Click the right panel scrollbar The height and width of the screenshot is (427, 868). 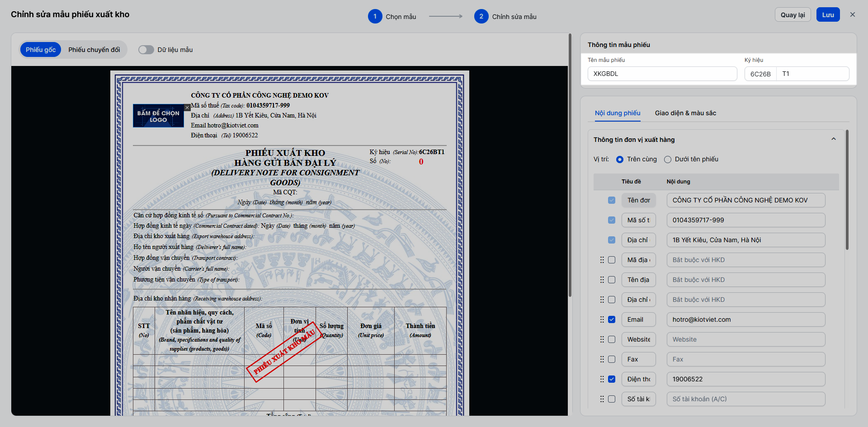point(847,190)
